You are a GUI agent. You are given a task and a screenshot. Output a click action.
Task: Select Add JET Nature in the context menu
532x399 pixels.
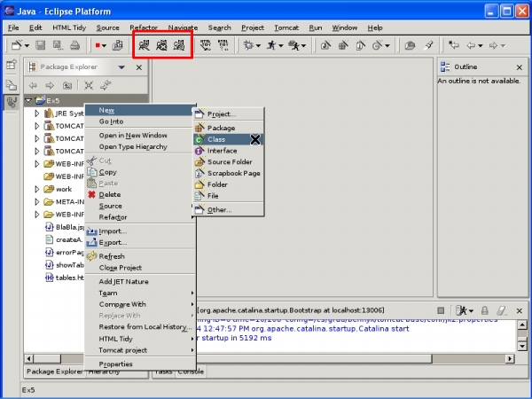coord(140,282)
